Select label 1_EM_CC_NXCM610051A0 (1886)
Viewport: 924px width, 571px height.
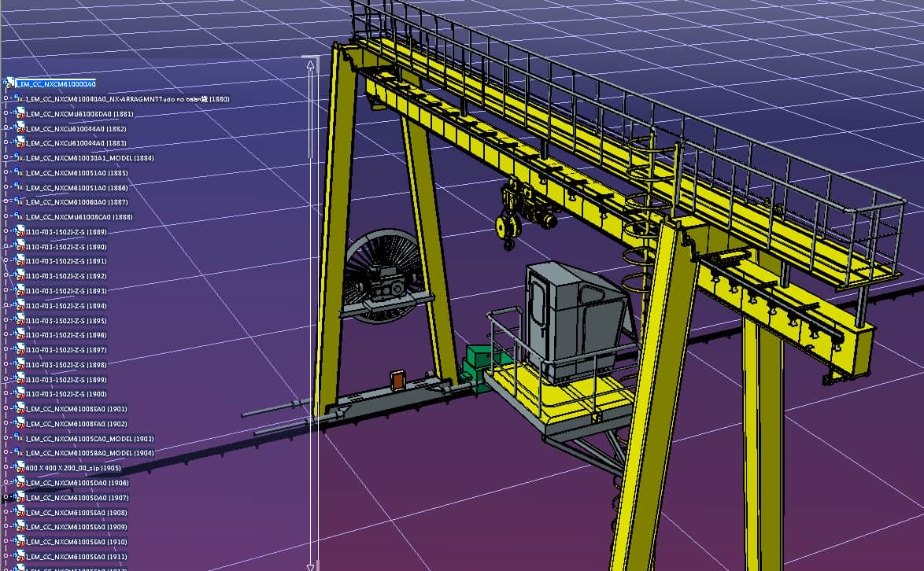76,188
